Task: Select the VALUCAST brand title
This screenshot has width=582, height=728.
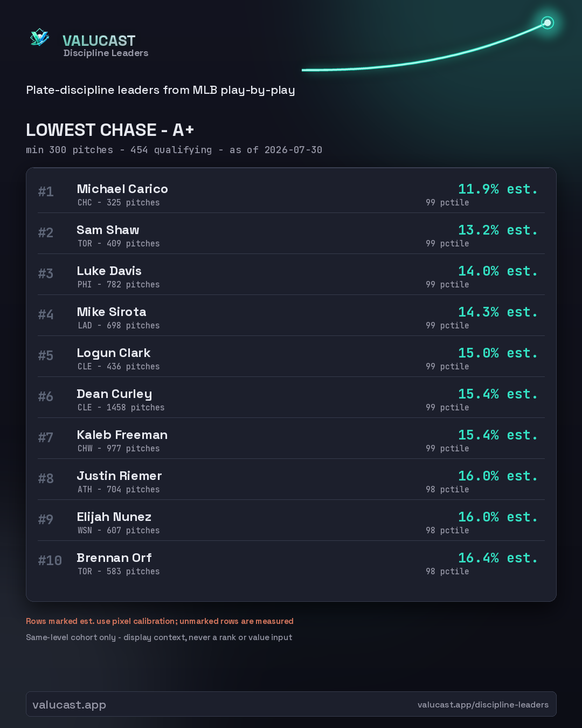Action: tap(99, 40)
